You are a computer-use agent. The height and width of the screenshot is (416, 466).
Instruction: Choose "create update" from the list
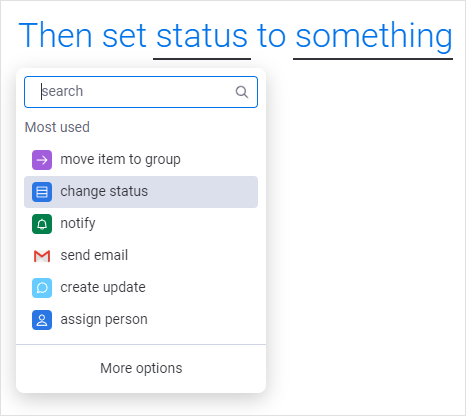[141, 288]
